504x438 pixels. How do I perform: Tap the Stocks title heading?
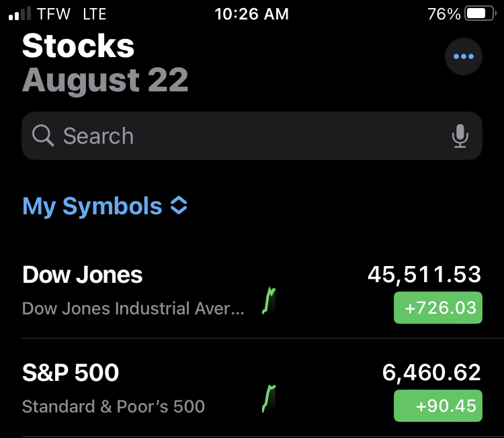[x=79, y=46]
